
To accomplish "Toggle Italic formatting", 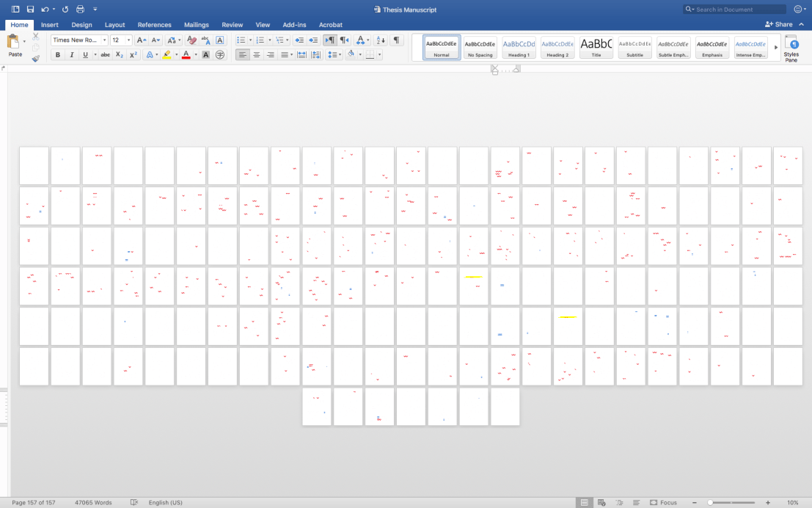I will click(71, 55).
